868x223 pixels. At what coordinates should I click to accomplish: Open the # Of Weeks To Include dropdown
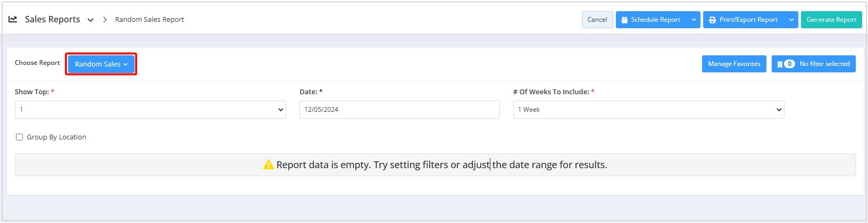648,110
